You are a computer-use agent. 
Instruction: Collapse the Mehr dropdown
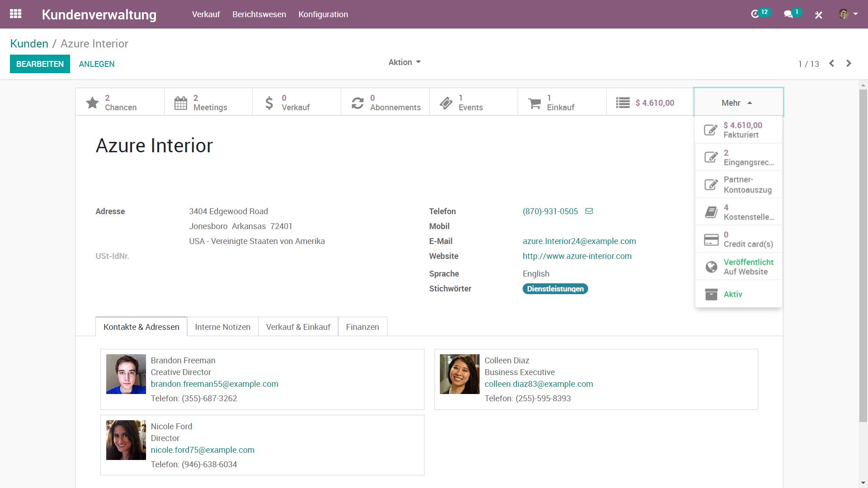738,103
